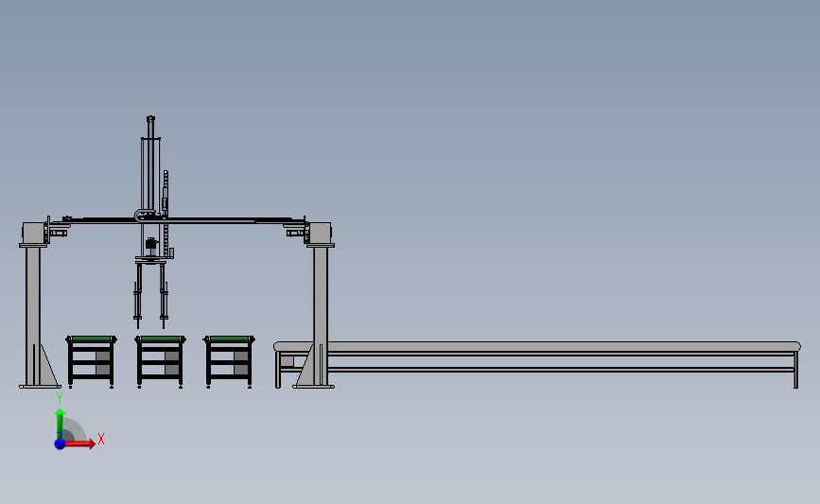The image size is (820, 504).
Task: Select the horizontal gantry beam
Action: pos(178,220)
